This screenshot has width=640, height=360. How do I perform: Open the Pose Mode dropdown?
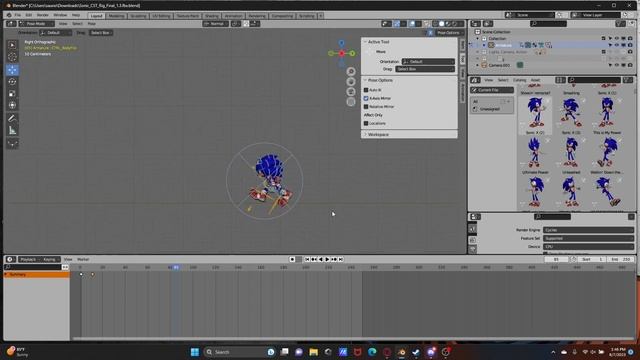click(x=36, y=24)
